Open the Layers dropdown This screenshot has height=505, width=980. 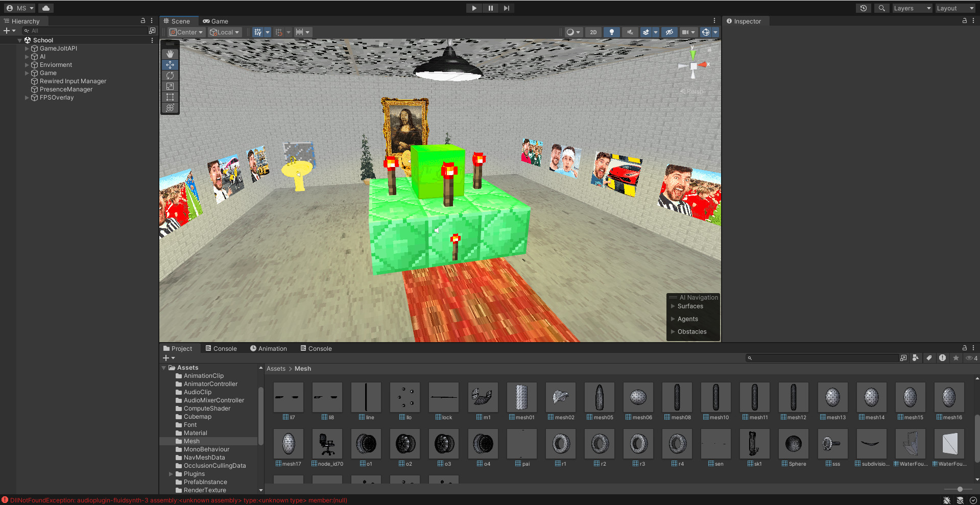tap(912, 8)
